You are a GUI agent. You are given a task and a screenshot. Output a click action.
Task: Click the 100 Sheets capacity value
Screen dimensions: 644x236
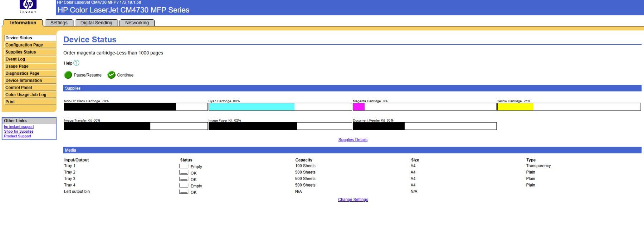click(305, 166)
